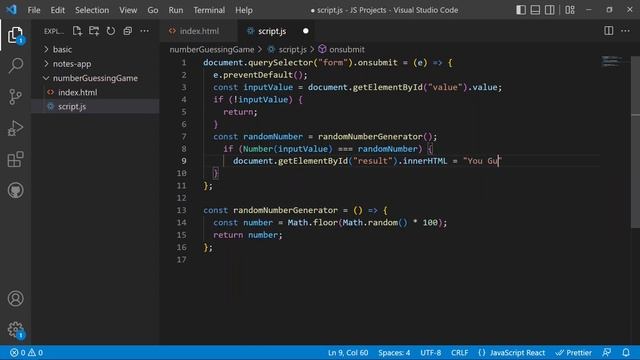Viewport: 640px width, 360px height.
Task: Create a new folder in Explorer
Action: point(94,31)
